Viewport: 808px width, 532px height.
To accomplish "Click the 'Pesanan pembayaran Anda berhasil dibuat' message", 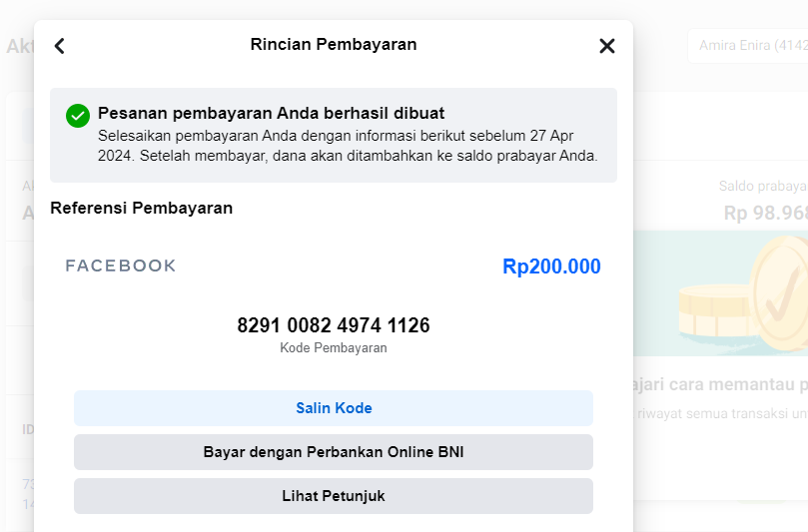I will pyautogui.click(x=272, y=113).
